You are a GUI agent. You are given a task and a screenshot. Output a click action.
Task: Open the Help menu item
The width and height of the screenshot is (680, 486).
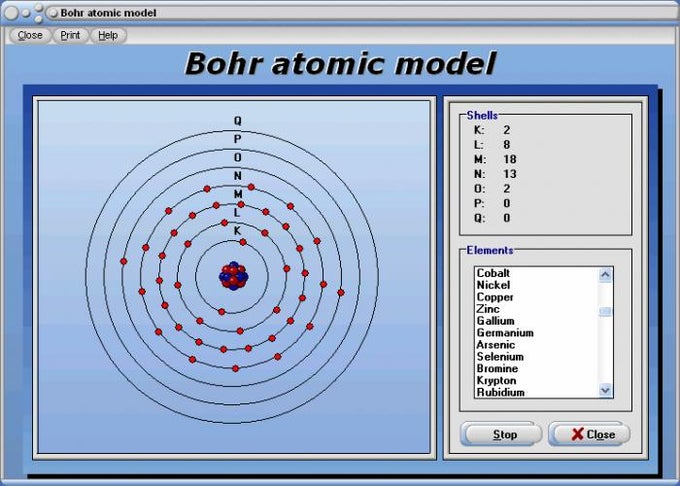[x=108, y=36]
